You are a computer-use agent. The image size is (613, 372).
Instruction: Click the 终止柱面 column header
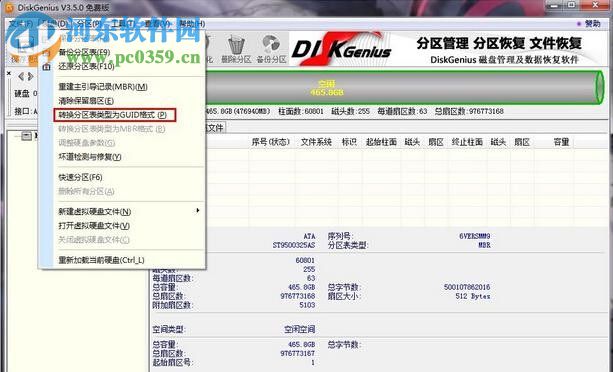(467, 142)
